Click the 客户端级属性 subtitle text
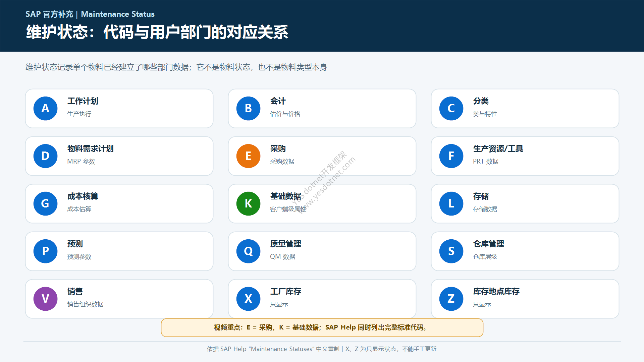 (288, 209)
